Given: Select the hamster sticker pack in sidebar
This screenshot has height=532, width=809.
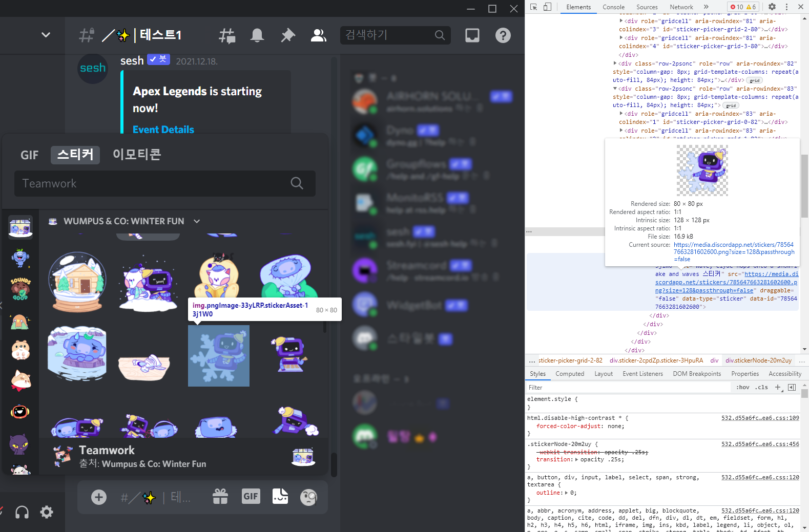Looking at the screenshot, I should click(20, 350).
